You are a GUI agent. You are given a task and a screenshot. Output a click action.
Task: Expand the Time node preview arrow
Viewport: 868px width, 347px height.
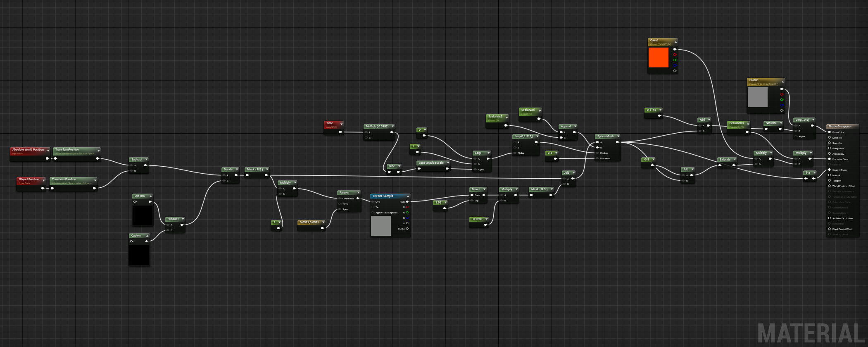[341, 124]
